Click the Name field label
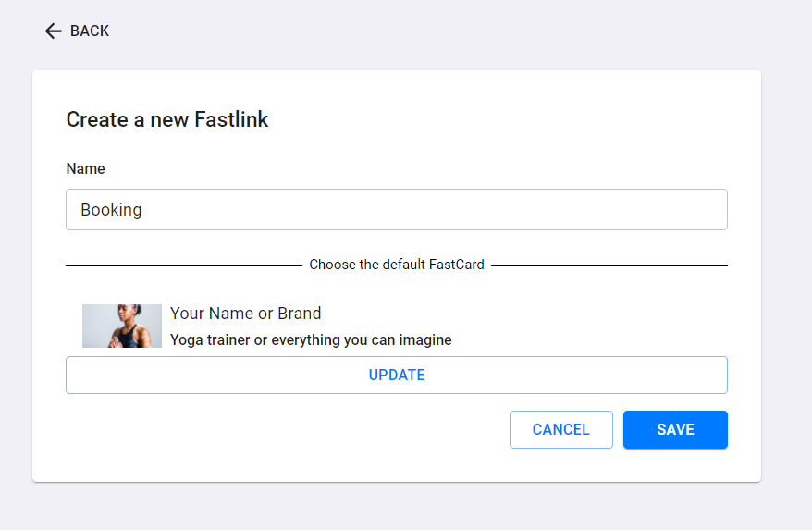This screenshot has width=812, height=530. pos(85,169)
